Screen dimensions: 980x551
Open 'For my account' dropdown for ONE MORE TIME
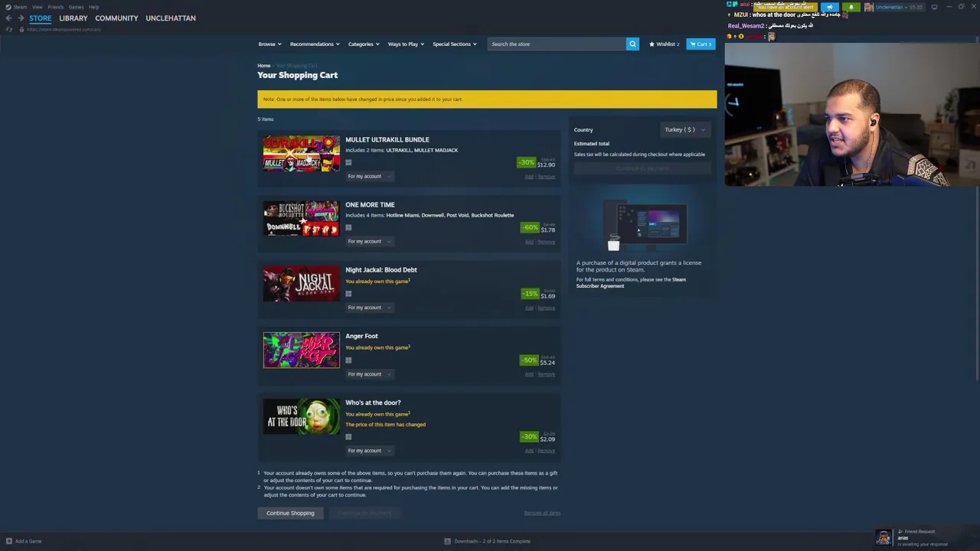tap(369, 241)
